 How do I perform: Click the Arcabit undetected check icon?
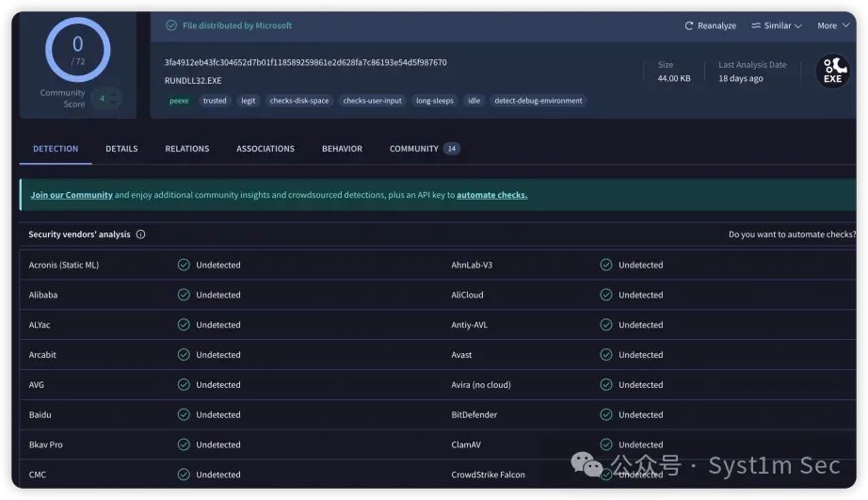(184, 355)
